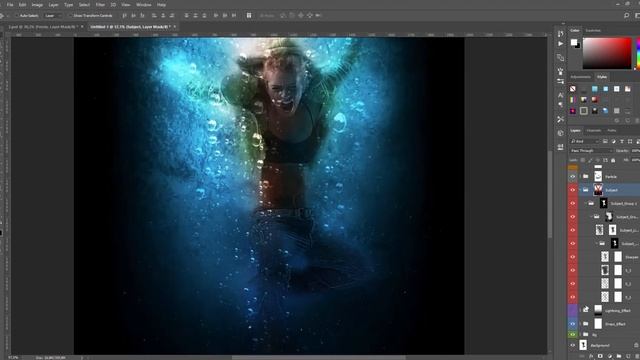Switch to the Channels panel tab
The image size is (640, 360).
pos(593,131)
